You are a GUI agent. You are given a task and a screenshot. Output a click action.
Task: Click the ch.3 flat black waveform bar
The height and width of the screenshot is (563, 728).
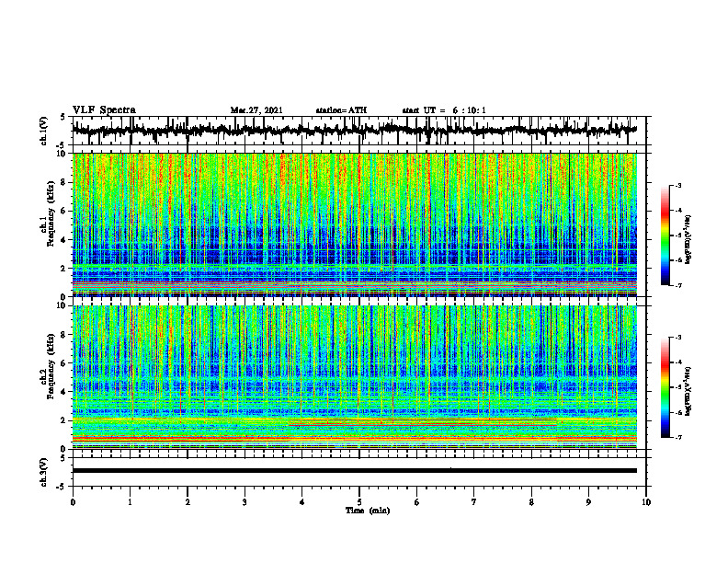(354, 471)
